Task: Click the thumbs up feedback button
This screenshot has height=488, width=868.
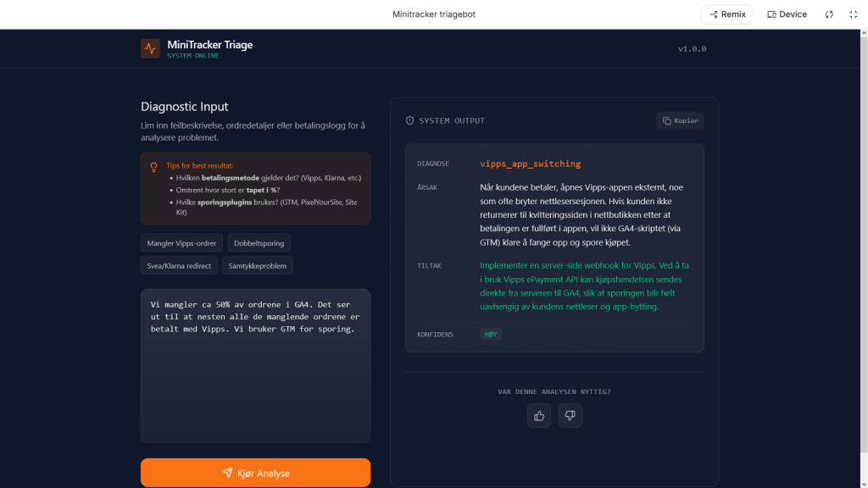Action: point(538,415)
